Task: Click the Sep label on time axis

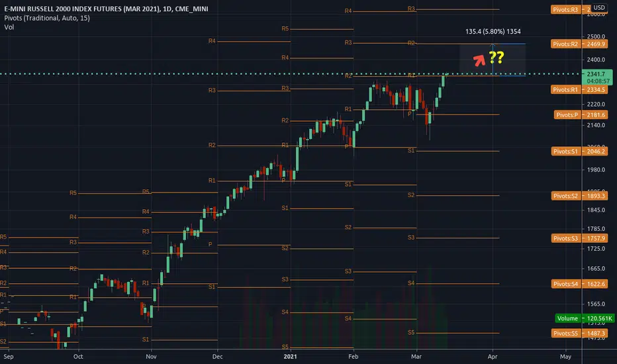Action: tap(8, 357)
